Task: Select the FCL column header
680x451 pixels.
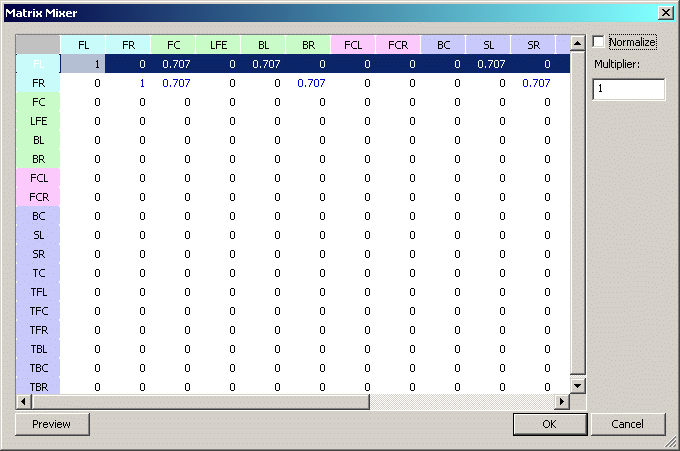Action: pyautogui.click(x=353, y=45)
